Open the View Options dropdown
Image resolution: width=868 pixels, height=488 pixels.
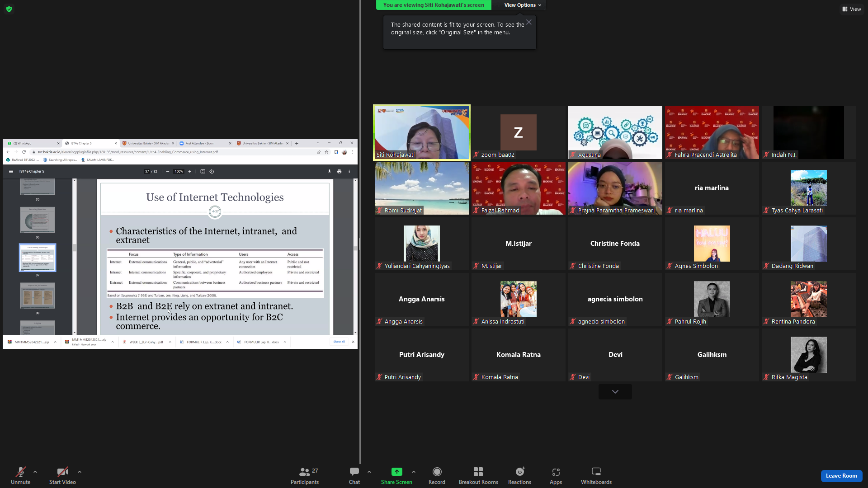pos(523,5)
